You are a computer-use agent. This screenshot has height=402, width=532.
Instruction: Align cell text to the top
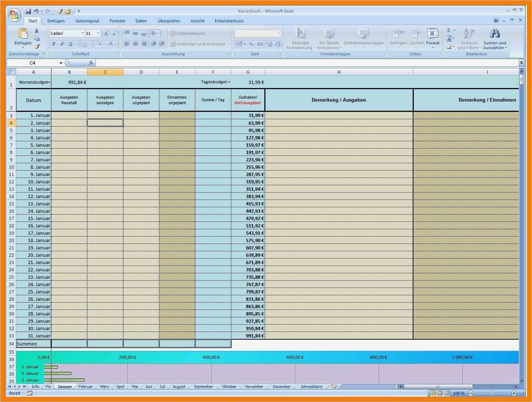click(127, 33)
